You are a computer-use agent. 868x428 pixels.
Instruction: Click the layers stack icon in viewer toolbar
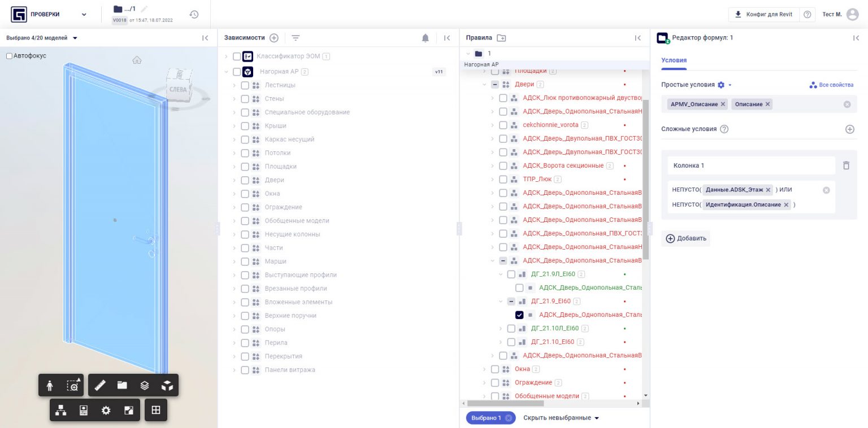145,385
